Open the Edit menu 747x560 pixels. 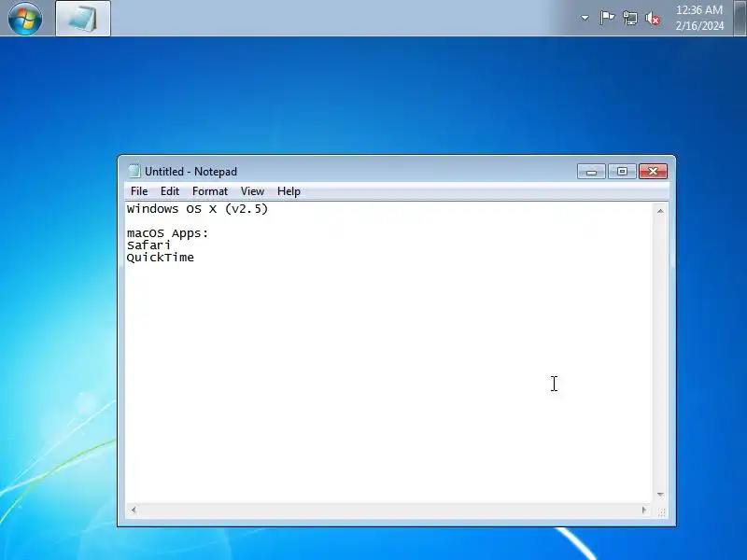[170, 191]
